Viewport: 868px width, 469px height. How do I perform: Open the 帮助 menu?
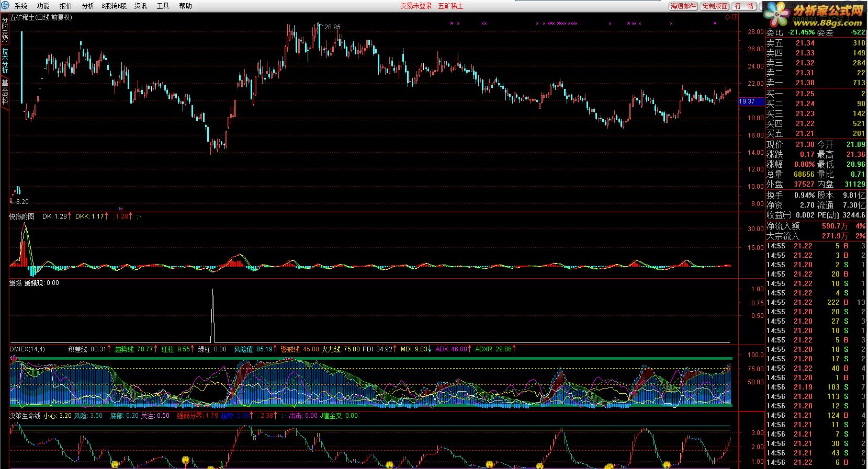coord(185,6)
